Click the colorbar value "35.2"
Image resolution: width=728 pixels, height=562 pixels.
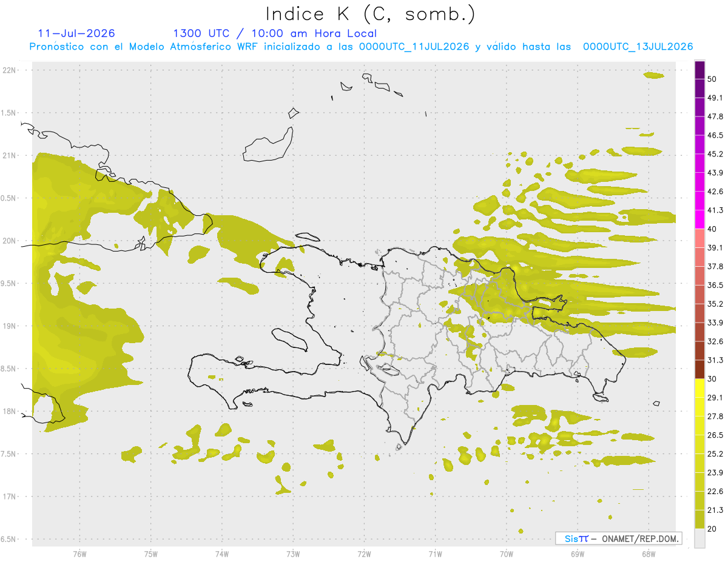point(715,304)
